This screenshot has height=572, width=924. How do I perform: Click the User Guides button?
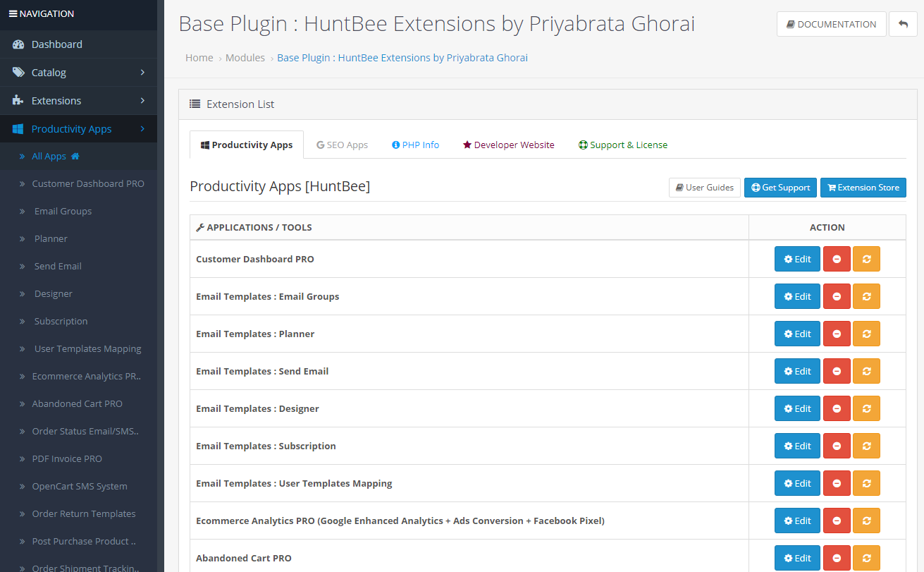pyautogui.click(x=705, y=188)
